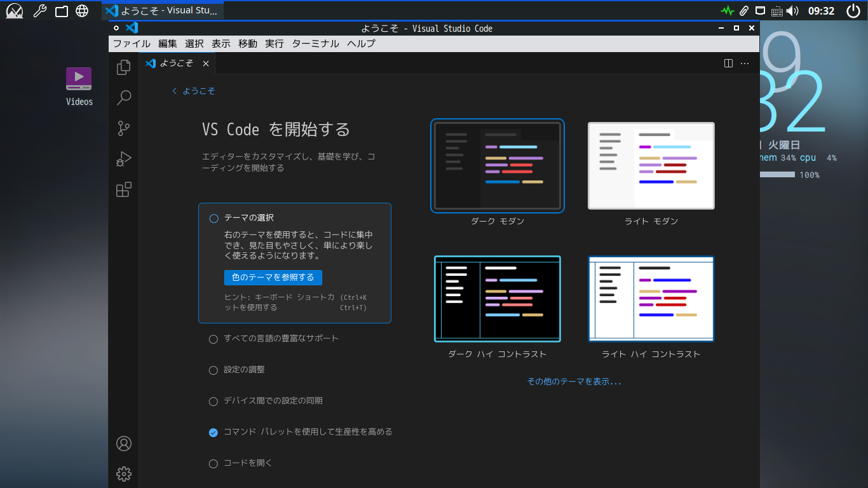This screenshot has width=868, height=488.
Task: Open the system monitor tray icon
Action: (727, 11)
